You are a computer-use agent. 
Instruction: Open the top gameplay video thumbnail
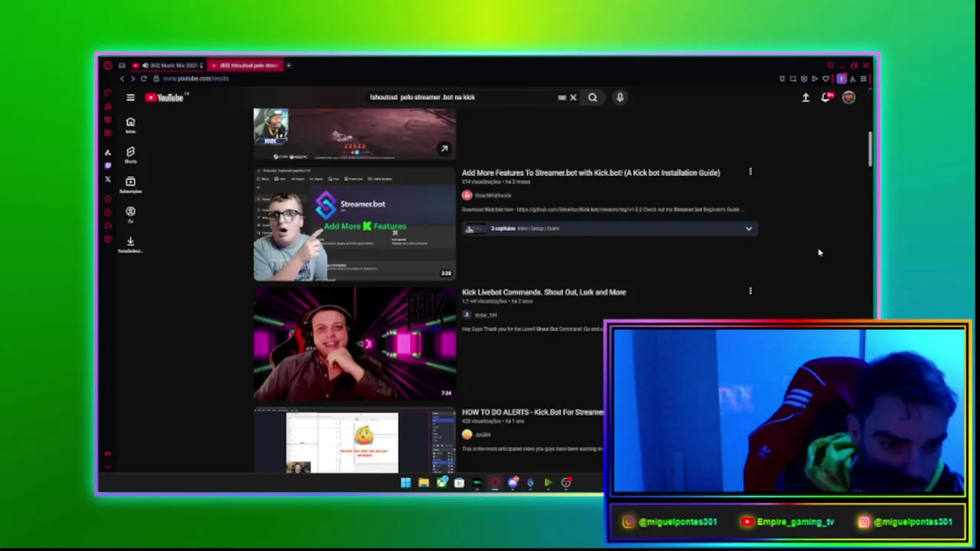tap(354, 134)
